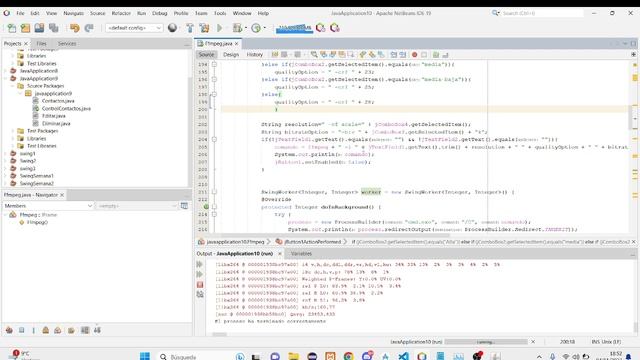The width and height of the screenshot is (640, 360).
Task: Select the Ffmpeg.java editor tab
Action: tap(218, 43)
